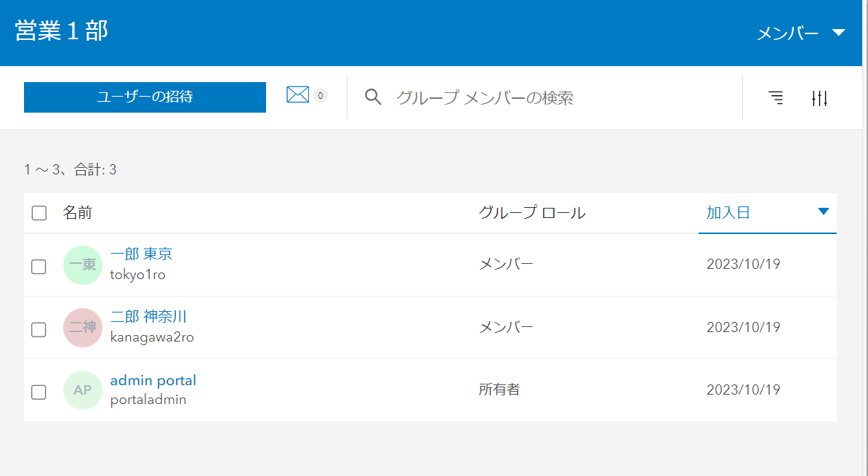868x476 pixels.
Task: Open the メンバー dropdown in header
Action: pos(801,33)
